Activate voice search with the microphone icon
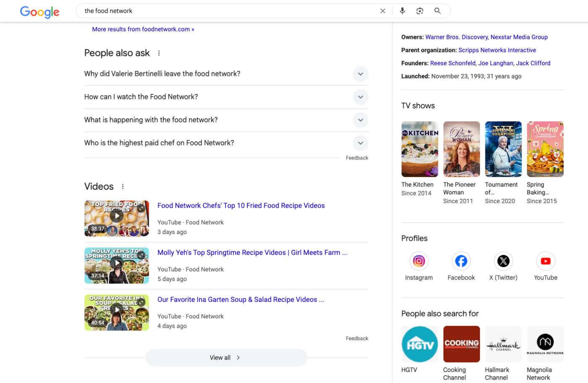The image size is (588, 383). (x=402, y=10)
